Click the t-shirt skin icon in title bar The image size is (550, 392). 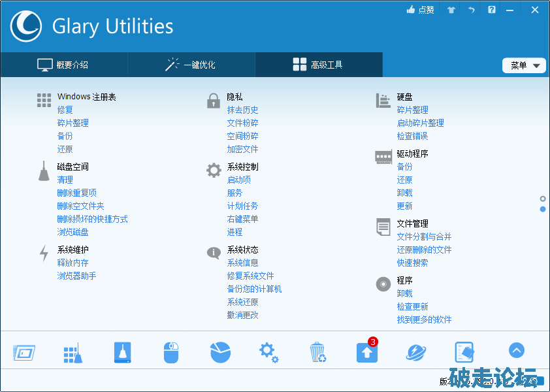point(451,10)
